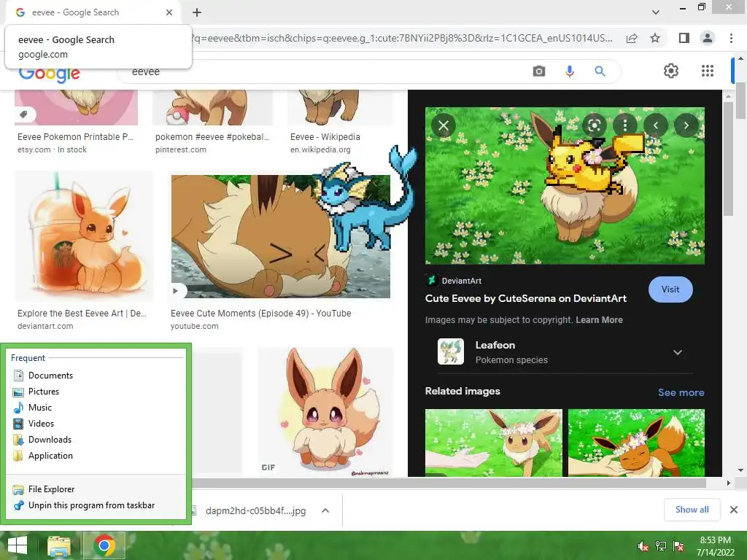Close the image preview panel
This screenshot has width=747, height=560.
[x=444, y=125]
